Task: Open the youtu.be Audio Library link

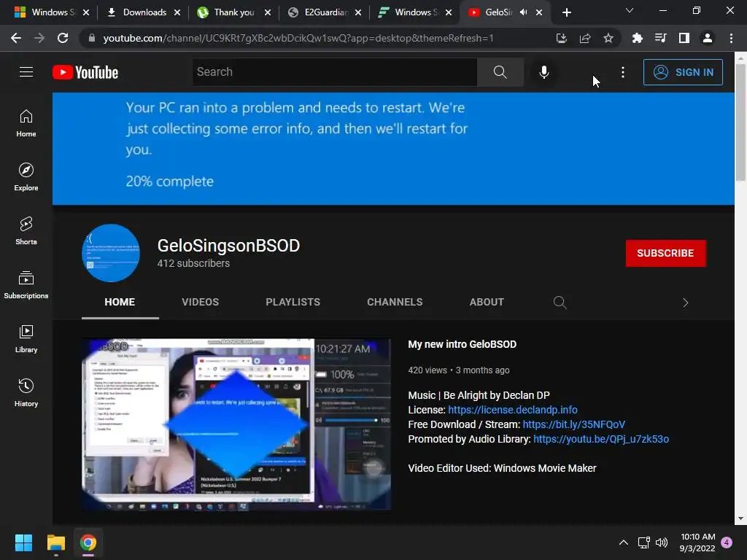Action: click(601, 439)
